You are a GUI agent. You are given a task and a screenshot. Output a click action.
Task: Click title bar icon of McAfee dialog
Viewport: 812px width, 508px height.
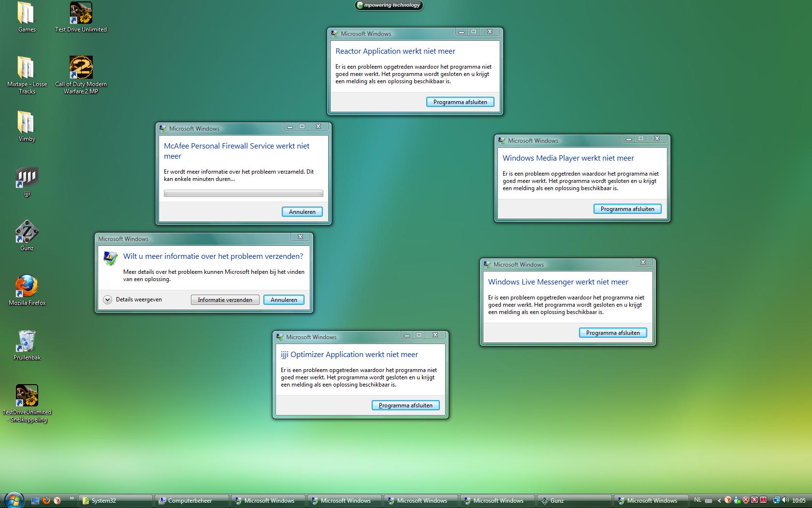(x=163, y=129)
